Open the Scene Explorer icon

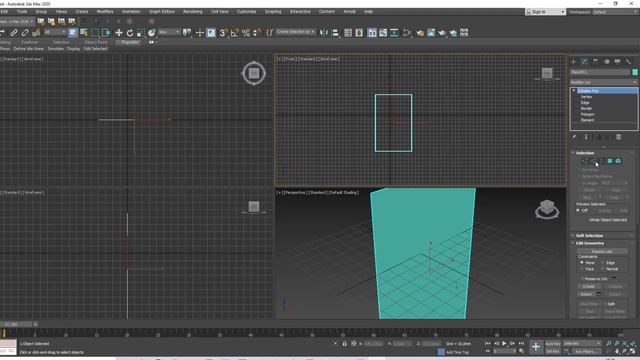point(348,33)
